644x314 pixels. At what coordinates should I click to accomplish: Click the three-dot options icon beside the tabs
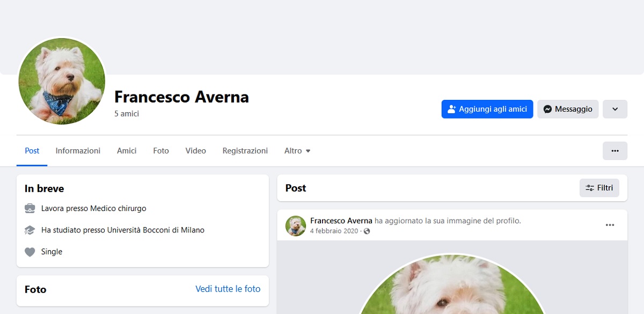tap(614, 151)
